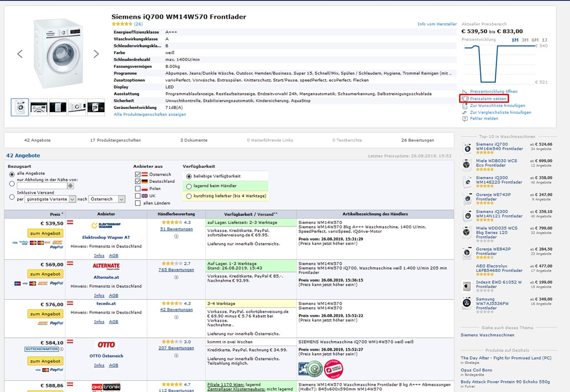
Task: Click main washing machine product image
Action: [58, 53]
